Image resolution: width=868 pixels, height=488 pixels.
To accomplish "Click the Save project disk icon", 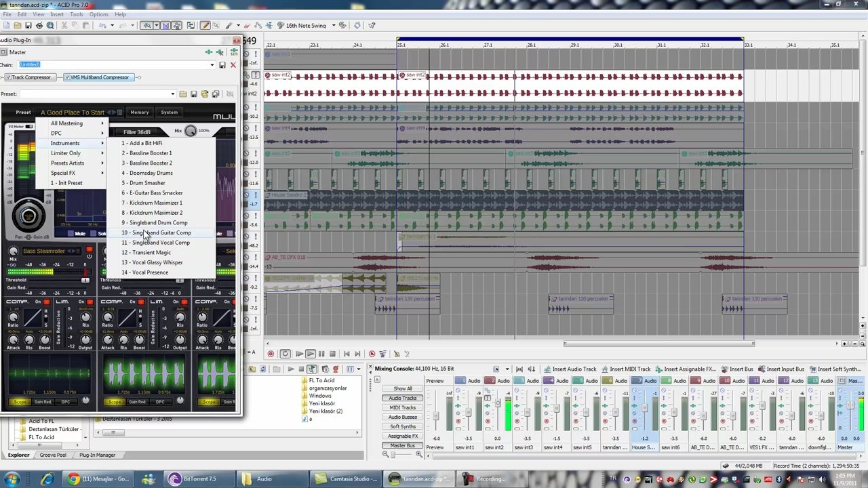I will (28, 25).
